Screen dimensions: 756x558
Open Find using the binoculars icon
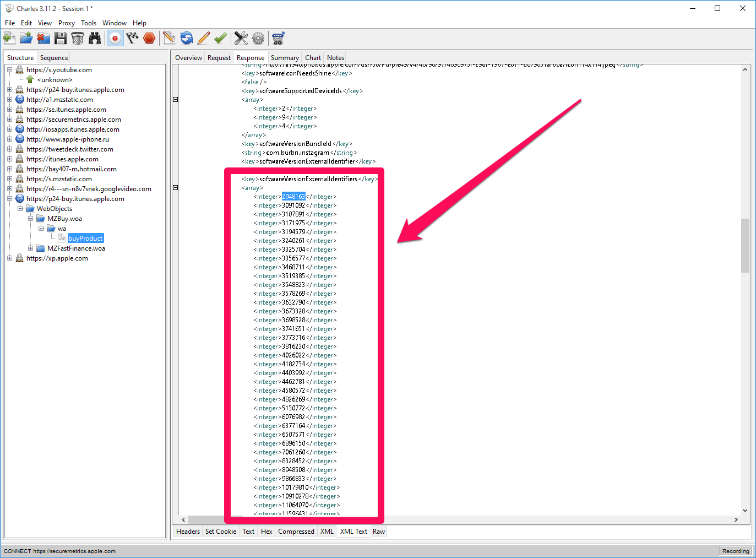point(95,38)
